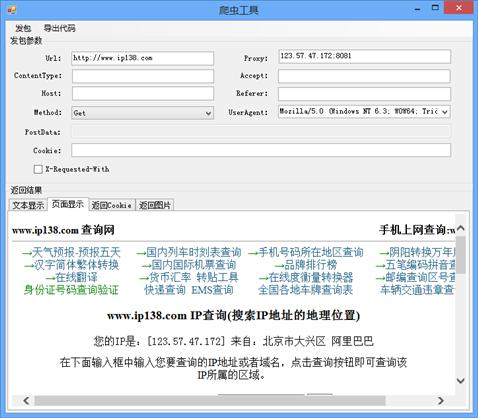Open the 返回图片 tab

[155, 205]
